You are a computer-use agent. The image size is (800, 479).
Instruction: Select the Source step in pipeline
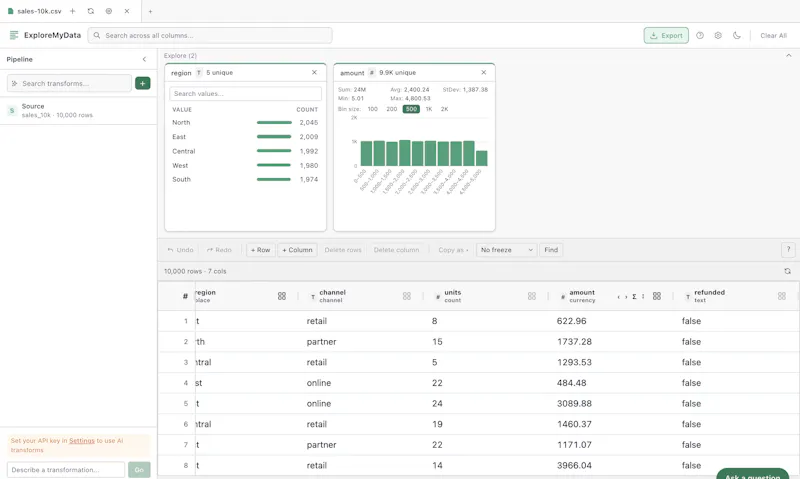(78, 110)
